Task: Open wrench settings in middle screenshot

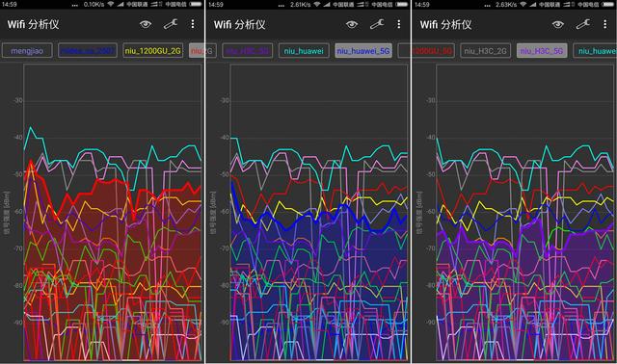Action: (x=377, y=24)
